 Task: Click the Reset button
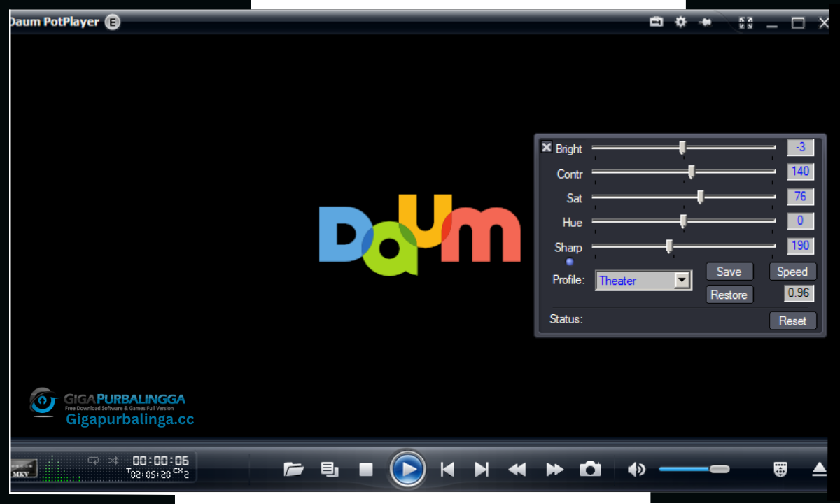tap(792, 321)
